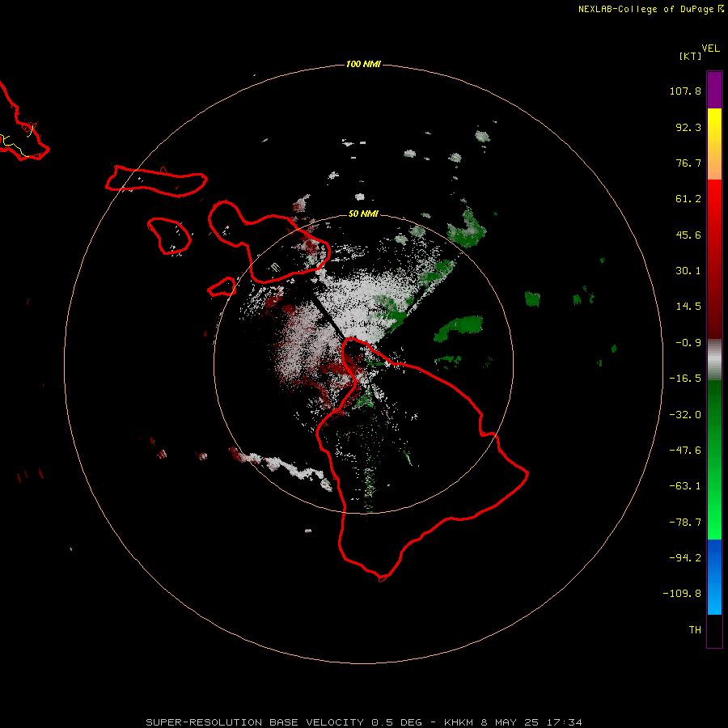Click the TH threshold label
Screen dimensions: 728x728
pyautogui.click(x=695, y=630)
